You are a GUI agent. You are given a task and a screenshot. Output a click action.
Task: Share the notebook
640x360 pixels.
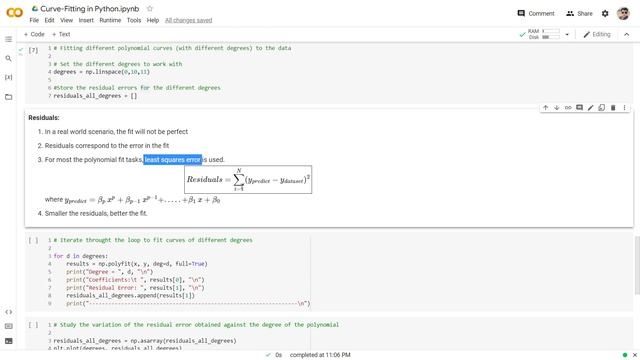pos(579,13)
